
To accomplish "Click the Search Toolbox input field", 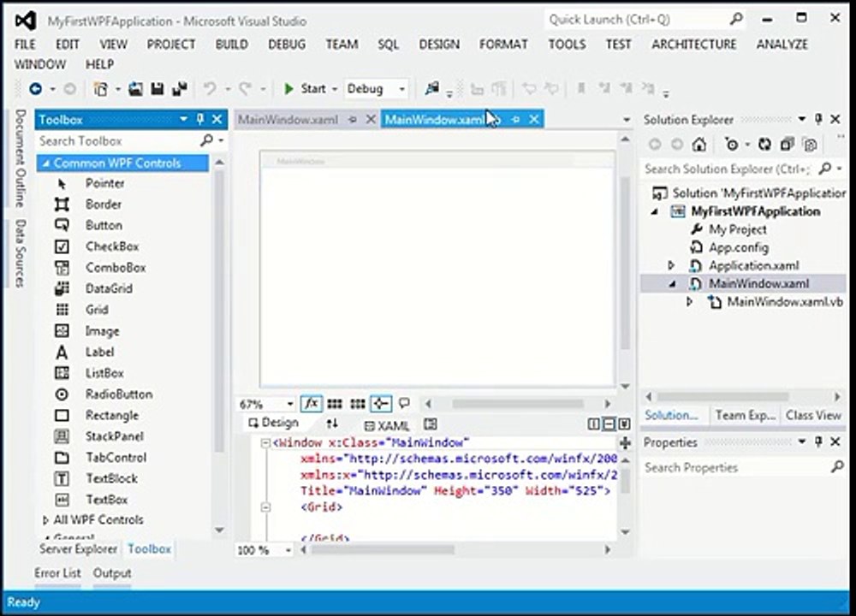I will pyautogui.click(x=117, y=141).
